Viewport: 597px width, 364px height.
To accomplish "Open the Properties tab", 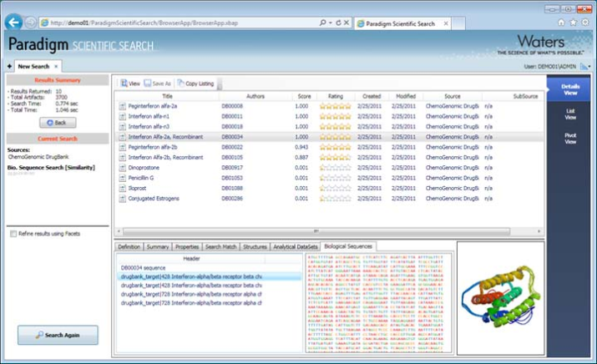I will (x=187, y=247).
